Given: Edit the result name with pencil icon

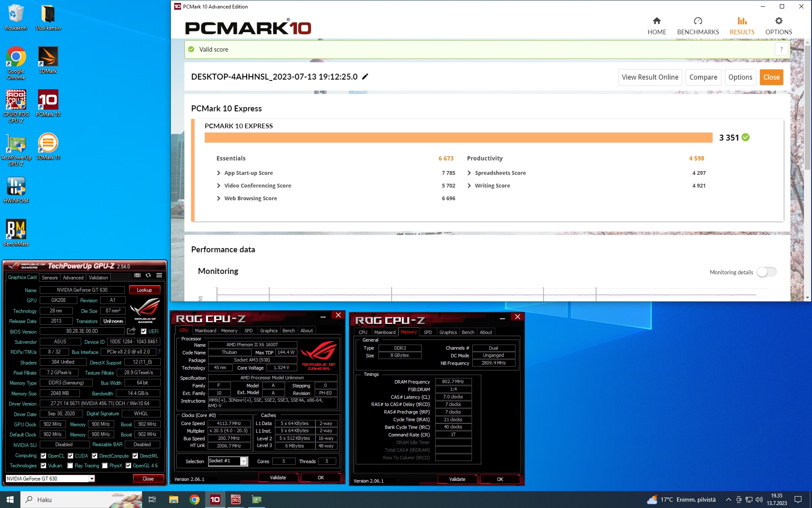Looking at the screenshot, I should click(365, 77).
